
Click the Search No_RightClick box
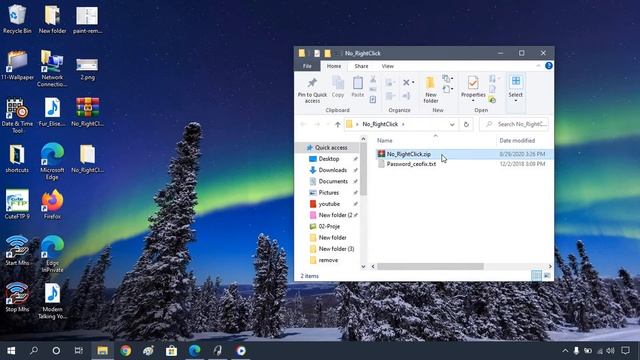click(x=514, y=124)
